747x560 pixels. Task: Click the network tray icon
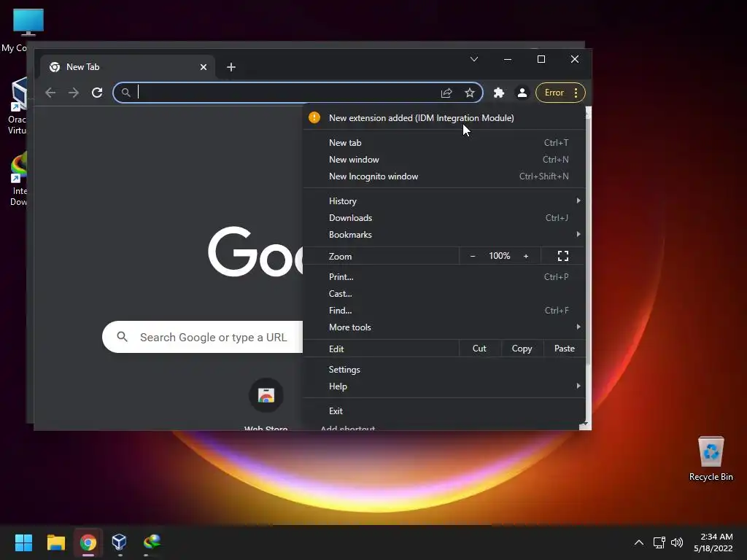659,542
